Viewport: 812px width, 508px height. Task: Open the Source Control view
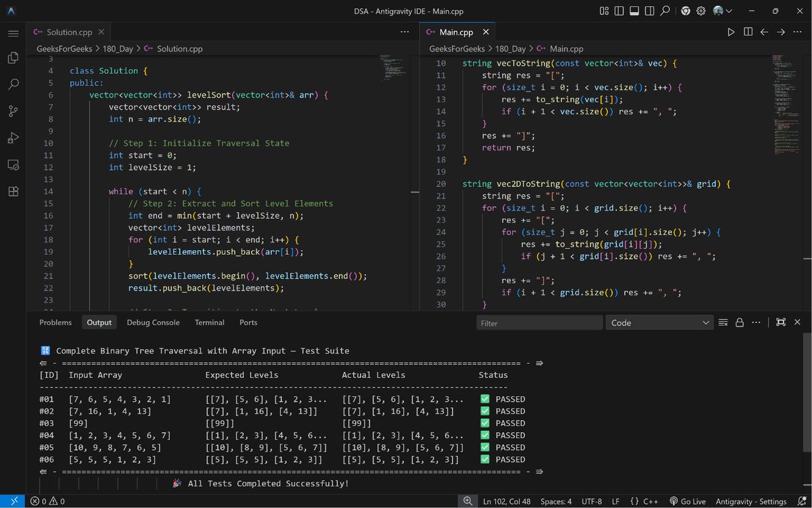click(x=13, y=111)
